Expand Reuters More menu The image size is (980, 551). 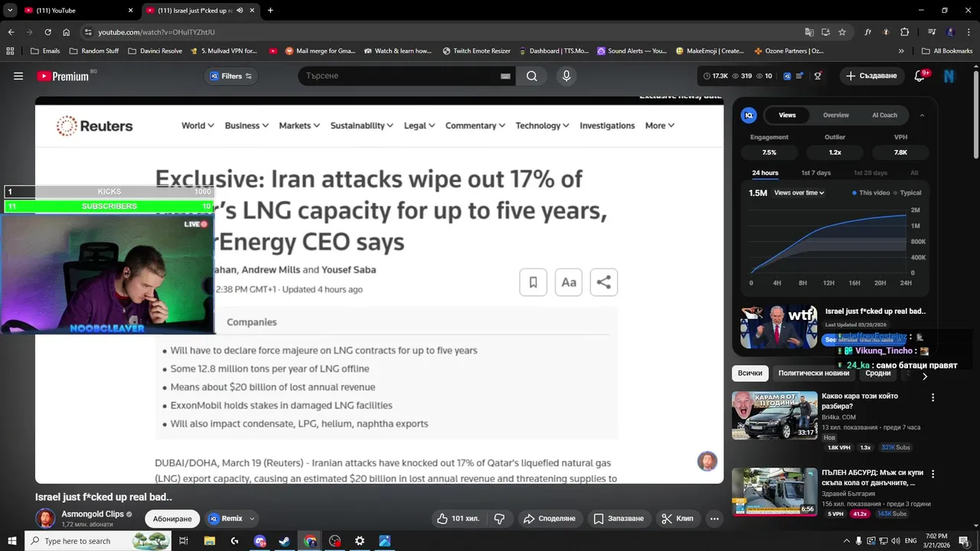coord(660,126)
